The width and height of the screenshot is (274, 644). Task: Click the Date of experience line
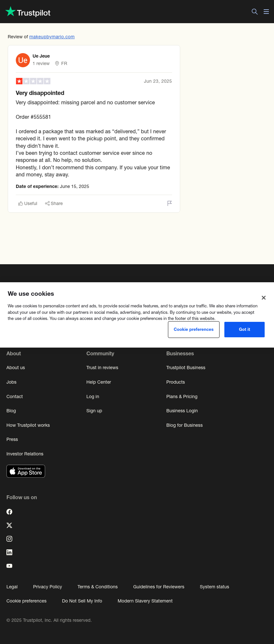pos(53,186)
